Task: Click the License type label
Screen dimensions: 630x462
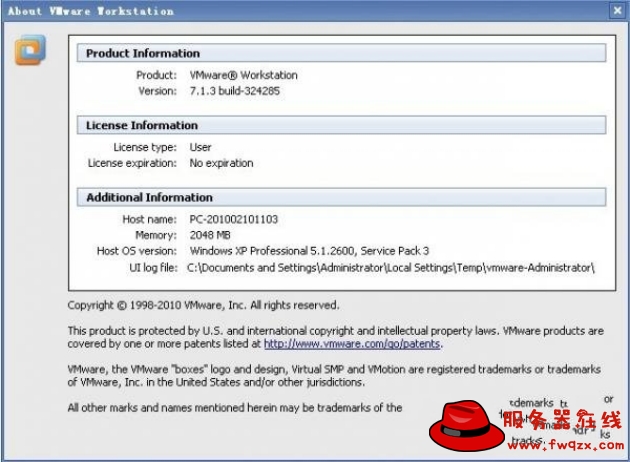Action: (x=145, y=147)
